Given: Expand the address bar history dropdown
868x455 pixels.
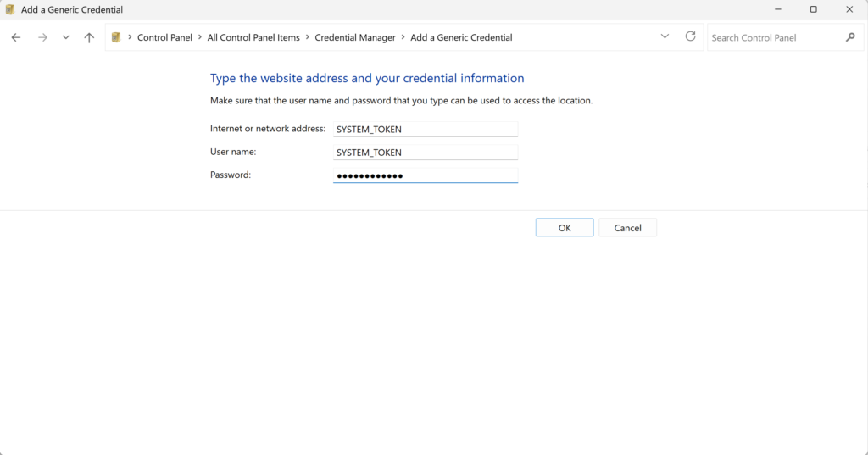Looking at the screenshot, I should pyautogui.click(x=665, y=37).
